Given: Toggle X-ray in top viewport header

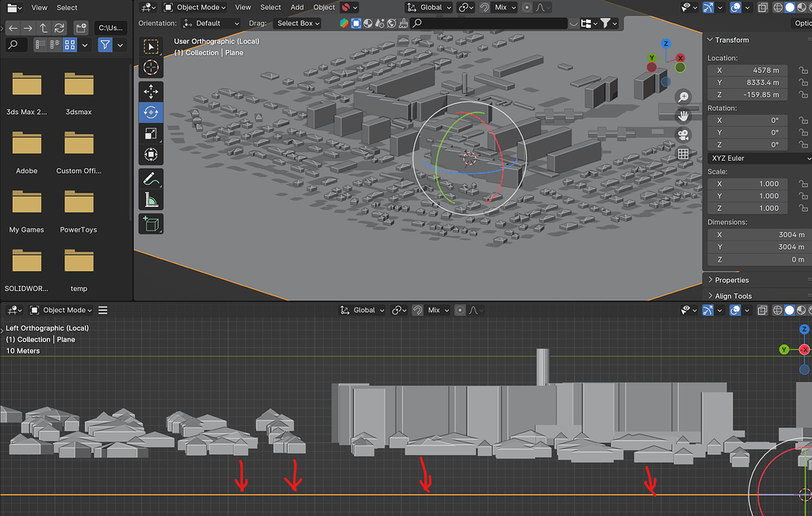Looking at the screenshot, I should click(762, 7).
